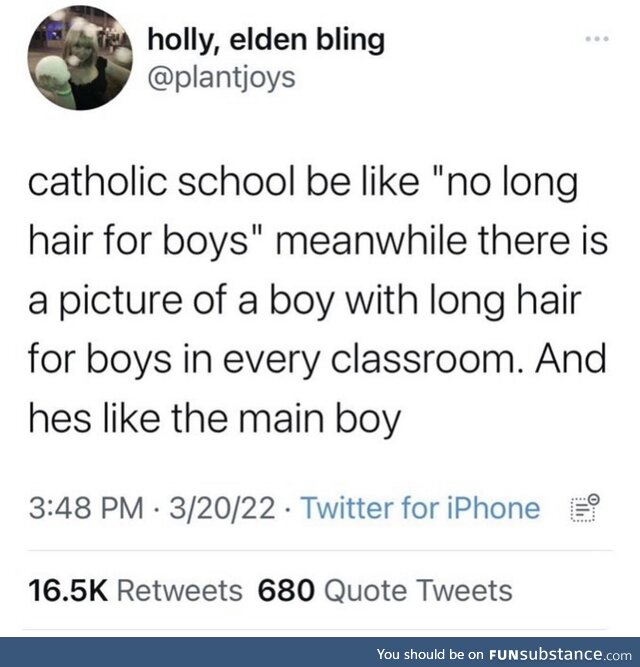Click the 'for boys in every classroom' line
This screenshot has width=640, height=667.
(x=317, y=359)
